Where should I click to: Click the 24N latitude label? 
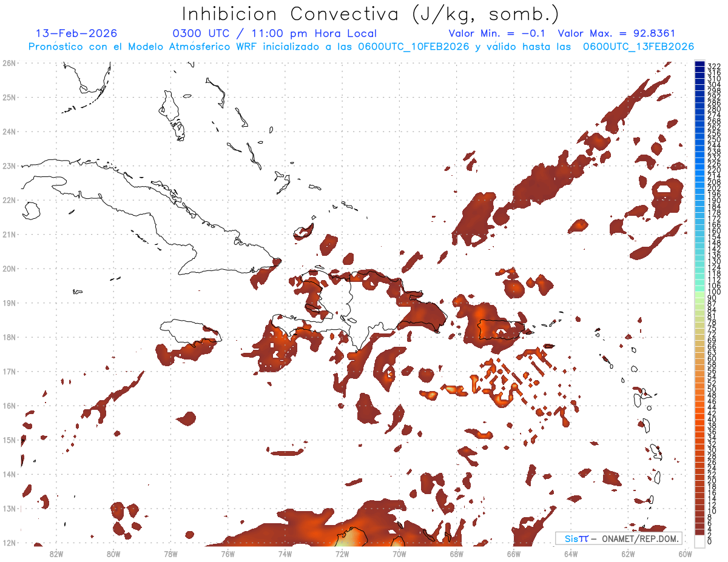[9, 132]
